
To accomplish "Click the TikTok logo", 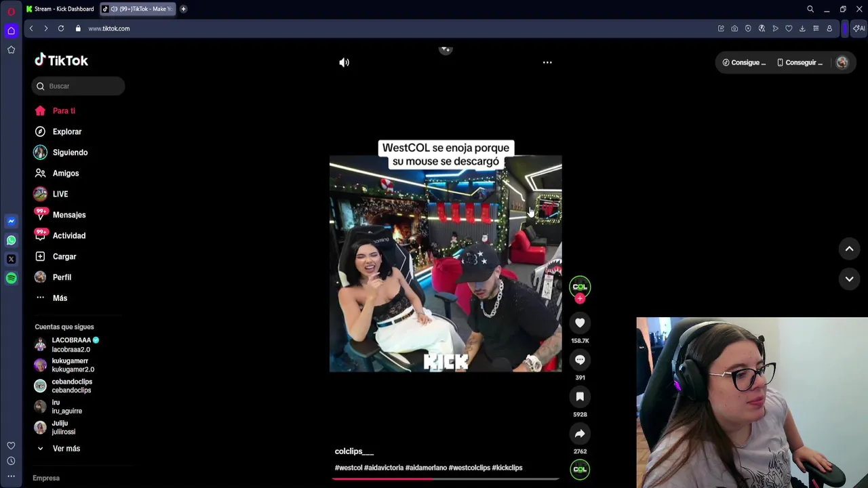I will click(62, 60).
